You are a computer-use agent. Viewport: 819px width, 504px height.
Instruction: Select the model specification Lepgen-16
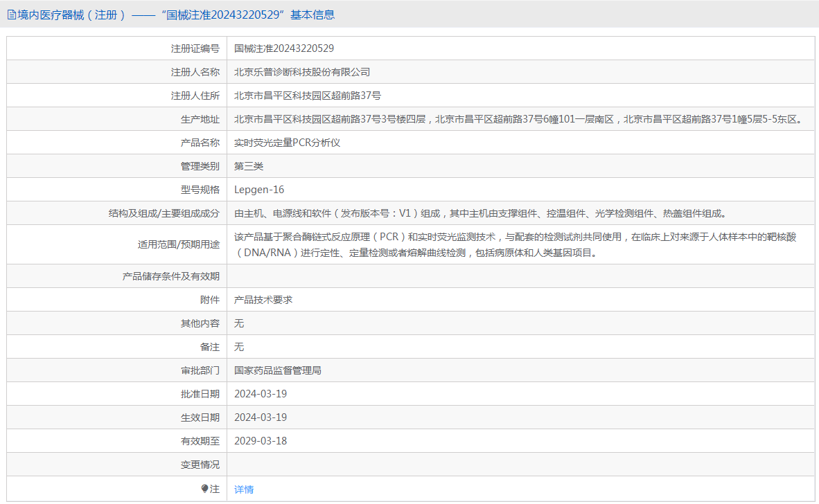point(259,190)
